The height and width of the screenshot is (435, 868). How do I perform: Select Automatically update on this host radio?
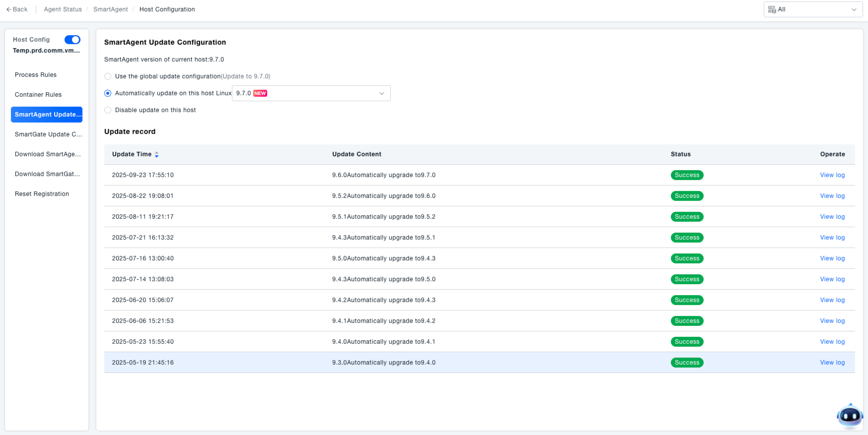[x=108, y=93]
